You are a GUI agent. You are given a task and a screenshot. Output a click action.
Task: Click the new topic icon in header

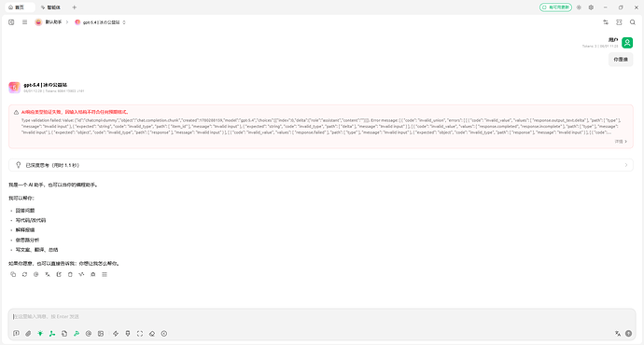tap(11, 22)
